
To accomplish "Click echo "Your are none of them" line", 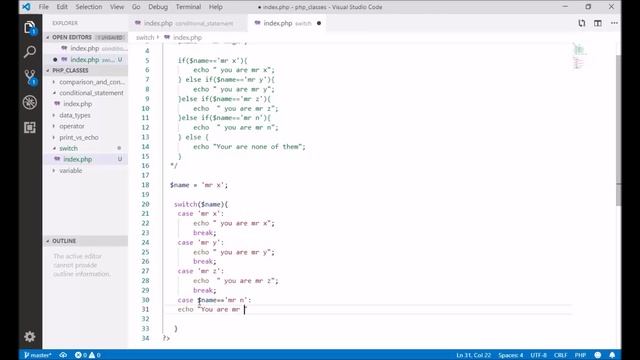I will click(249, 147).
